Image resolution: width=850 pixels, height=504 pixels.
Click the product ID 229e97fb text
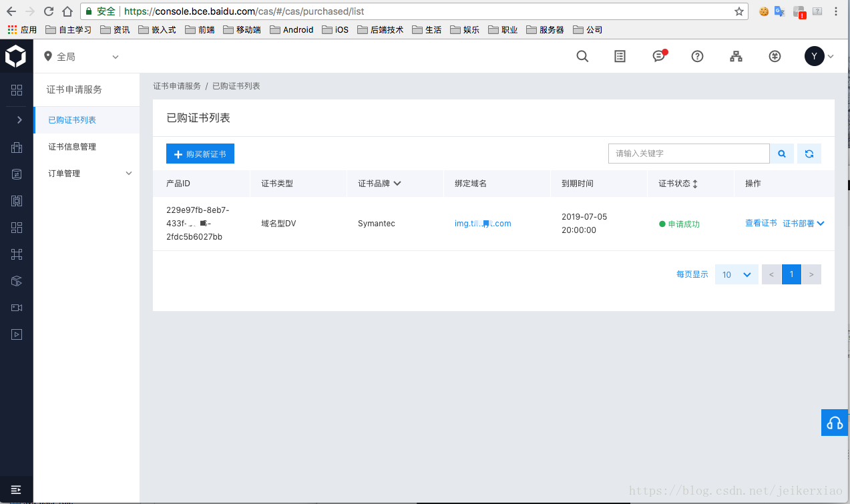tap(198, 224)
